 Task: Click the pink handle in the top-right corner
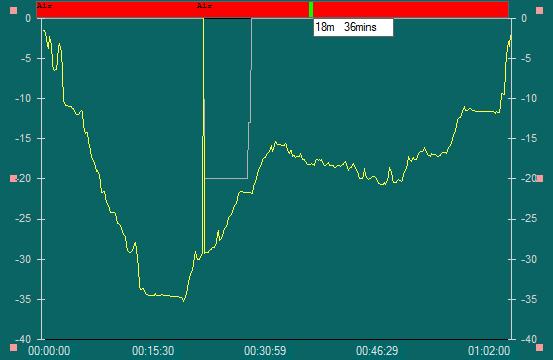(x=540, y=11)
